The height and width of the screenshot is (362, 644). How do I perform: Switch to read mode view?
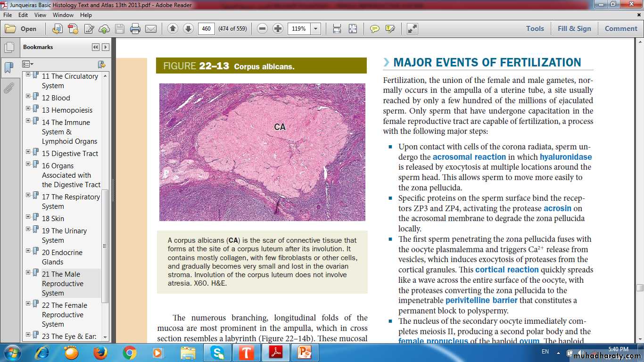413,29
